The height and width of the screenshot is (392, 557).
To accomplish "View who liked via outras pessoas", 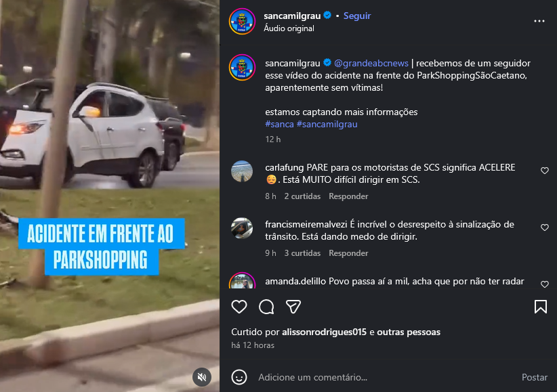I will coord(409,332).
